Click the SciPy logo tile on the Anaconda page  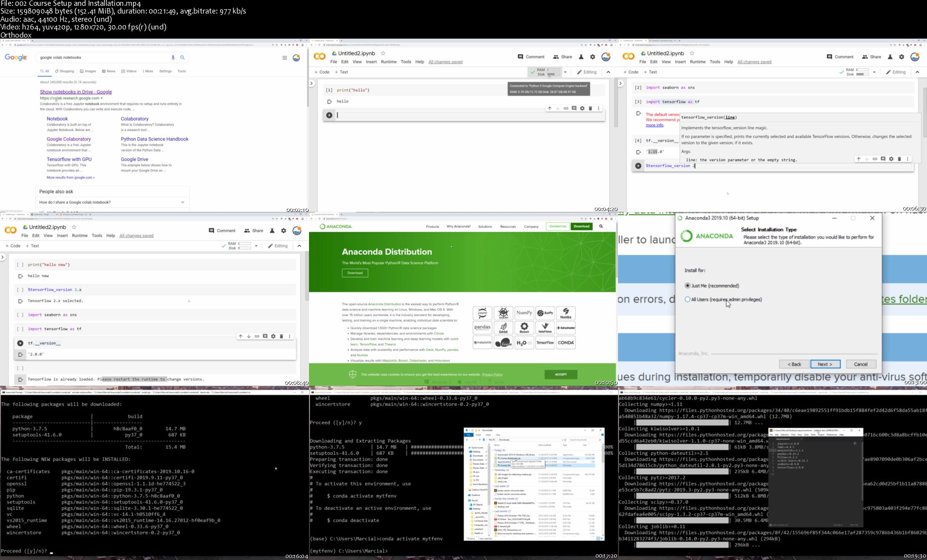[x=545, y=313]
